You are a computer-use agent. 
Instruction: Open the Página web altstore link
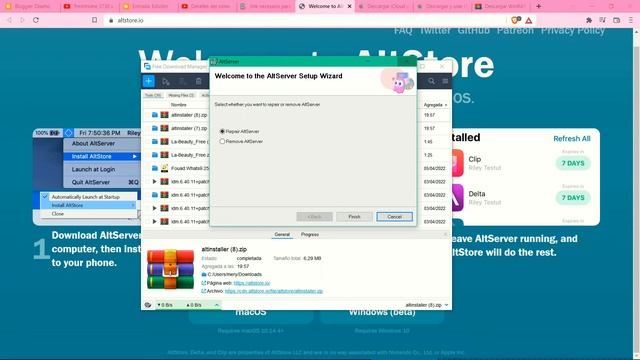coord(252,283)
